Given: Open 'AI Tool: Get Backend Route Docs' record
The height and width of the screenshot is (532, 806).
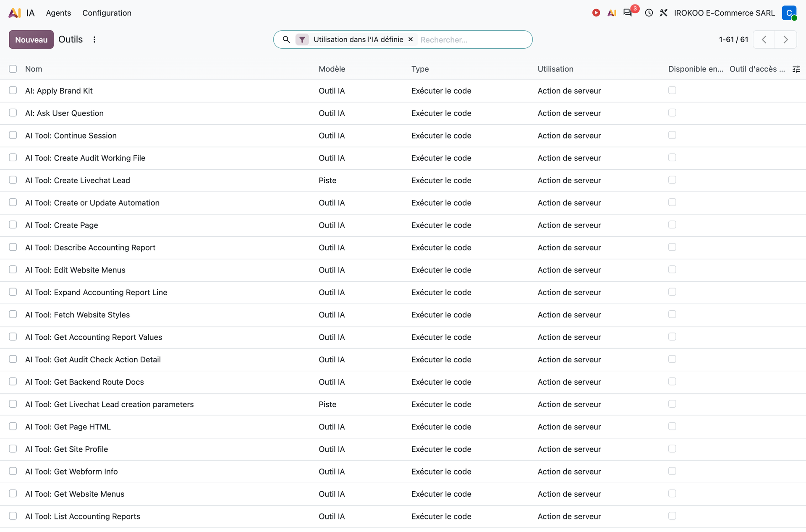Looking at the screenshot, I should click(84, 382).
